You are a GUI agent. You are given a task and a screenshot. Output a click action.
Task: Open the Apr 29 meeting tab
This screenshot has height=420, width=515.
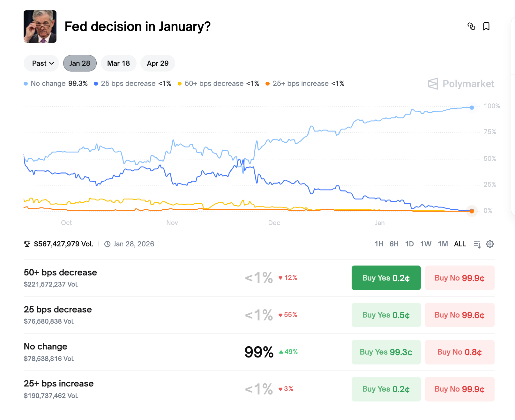pyautogui.click(x=158, y=63)
